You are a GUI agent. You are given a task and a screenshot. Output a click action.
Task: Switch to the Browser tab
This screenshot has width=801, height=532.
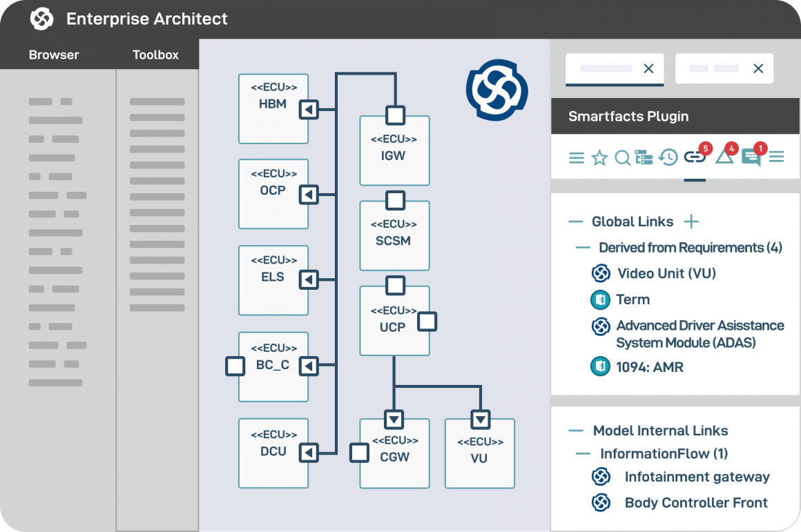54,55
